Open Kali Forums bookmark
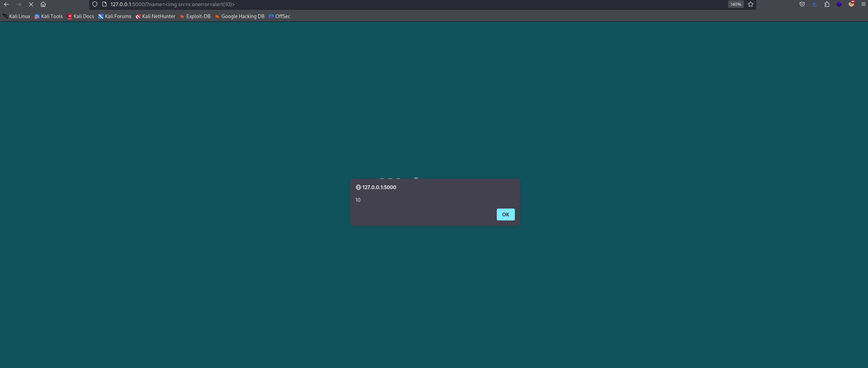 (115, 16)
